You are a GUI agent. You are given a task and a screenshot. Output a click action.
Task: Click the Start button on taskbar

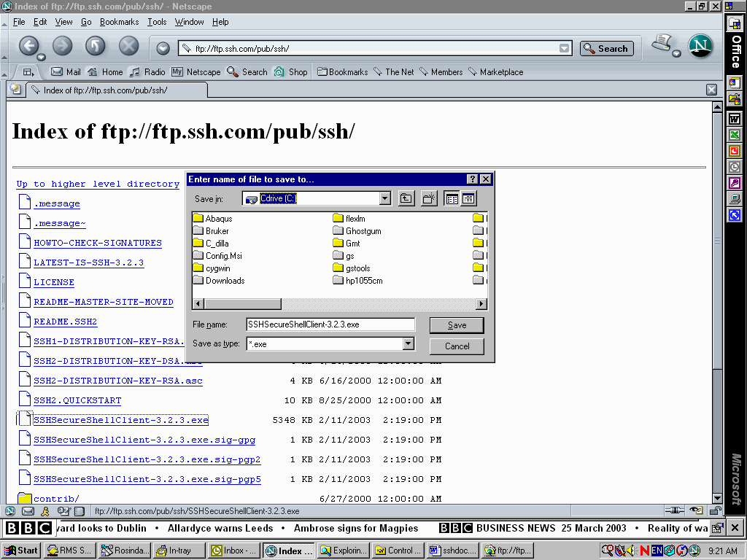coord(22,551)
